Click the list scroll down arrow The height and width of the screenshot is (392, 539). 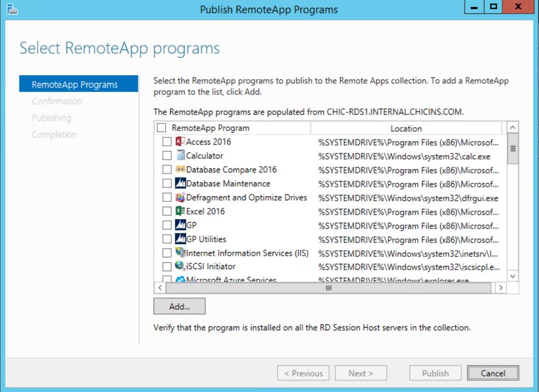pos(512,276)
